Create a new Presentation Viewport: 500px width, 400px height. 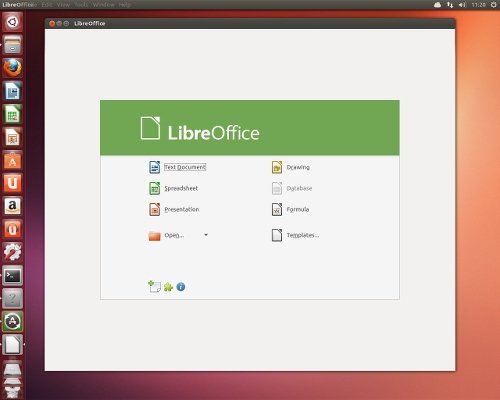[174, 209]
